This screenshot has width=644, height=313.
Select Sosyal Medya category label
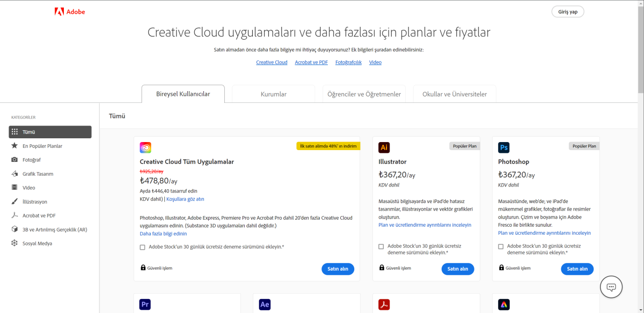pos(37,243)
